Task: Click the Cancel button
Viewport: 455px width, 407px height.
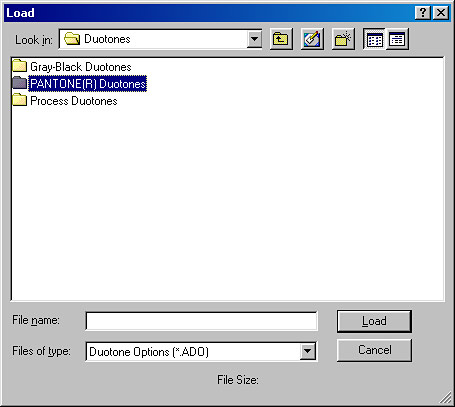Action: click(x=374, y=350)
